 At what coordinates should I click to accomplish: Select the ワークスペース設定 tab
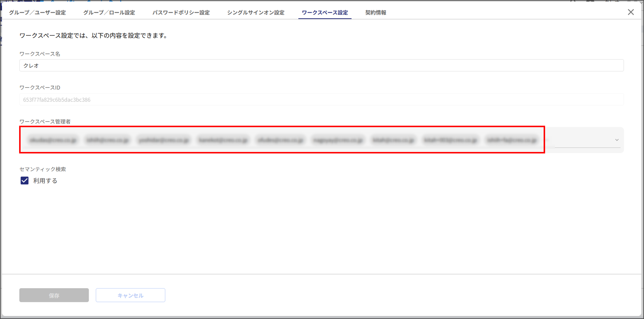click(x=325, y=13)
